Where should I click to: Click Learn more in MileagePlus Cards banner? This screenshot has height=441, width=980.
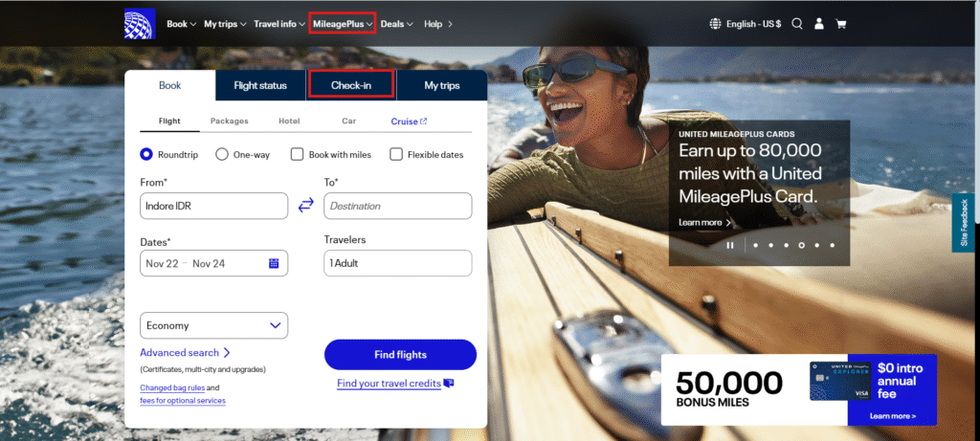point(705,222)
